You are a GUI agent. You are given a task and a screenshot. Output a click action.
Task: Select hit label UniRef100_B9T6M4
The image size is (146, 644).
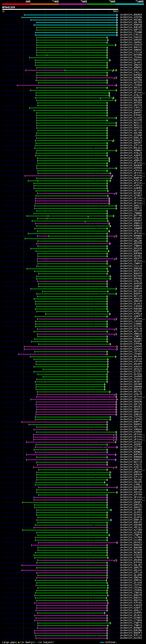(x=131, y=55)
